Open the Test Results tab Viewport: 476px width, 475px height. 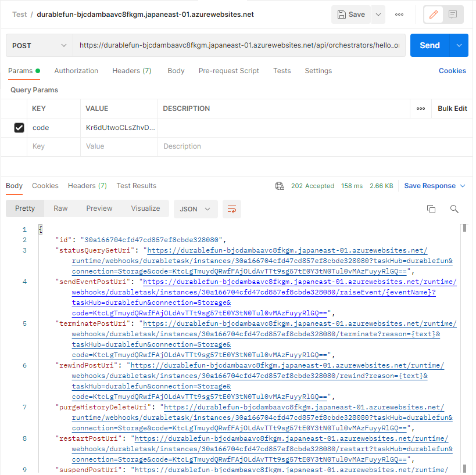tap(137, 186)
